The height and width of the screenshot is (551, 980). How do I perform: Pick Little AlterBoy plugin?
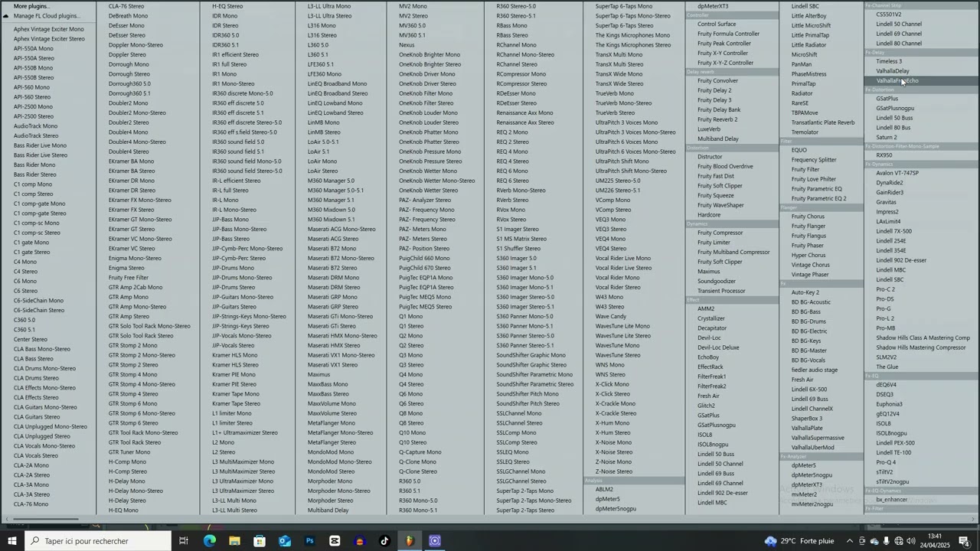point(808,16)
